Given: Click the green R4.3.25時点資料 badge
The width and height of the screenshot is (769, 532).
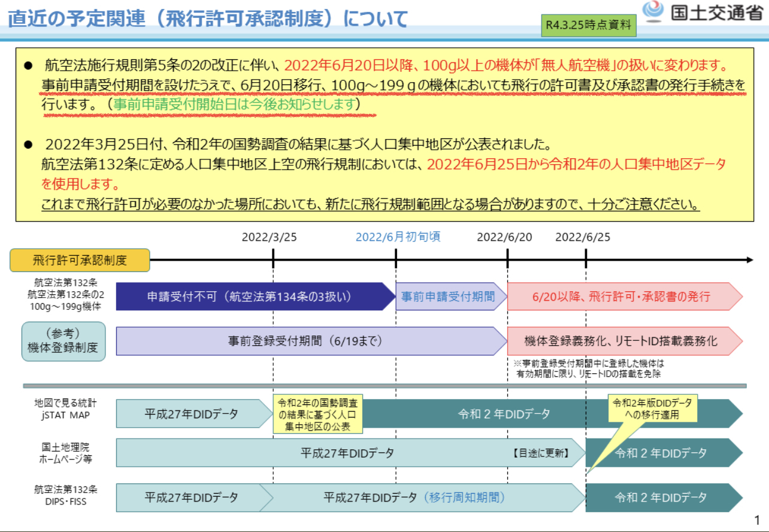Looking at the screenshot, I should tap(588, 26).
